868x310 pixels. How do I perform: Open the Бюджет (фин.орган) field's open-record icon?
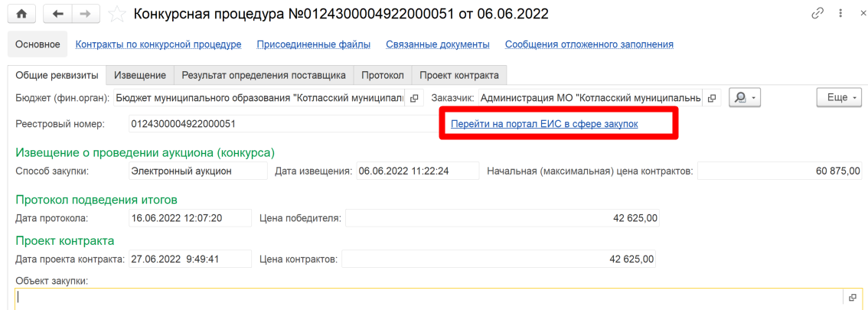(414, 98)
